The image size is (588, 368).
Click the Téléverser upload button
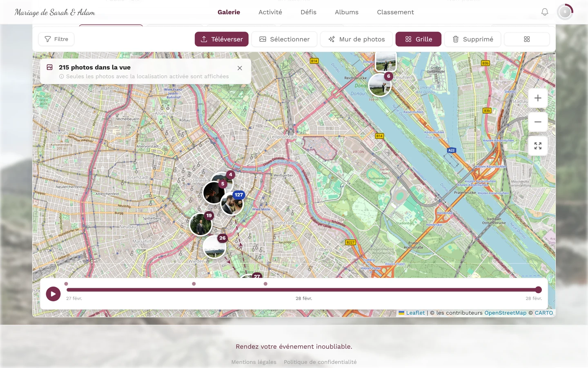click(x=222, y=39)
